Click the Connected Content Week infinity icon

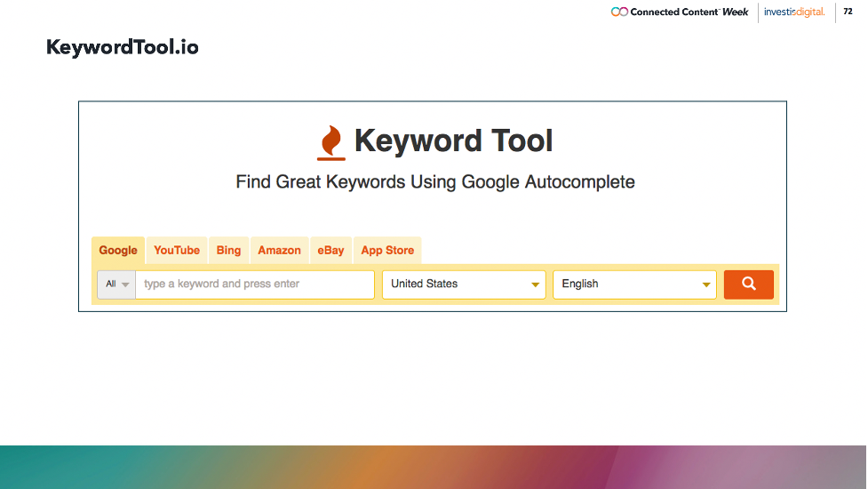pos(619,12)
